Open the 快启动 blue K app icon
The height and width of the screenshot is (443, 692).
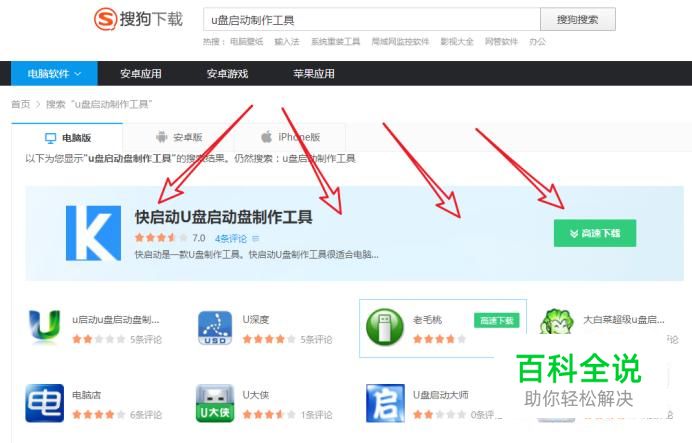pos(94,233)
